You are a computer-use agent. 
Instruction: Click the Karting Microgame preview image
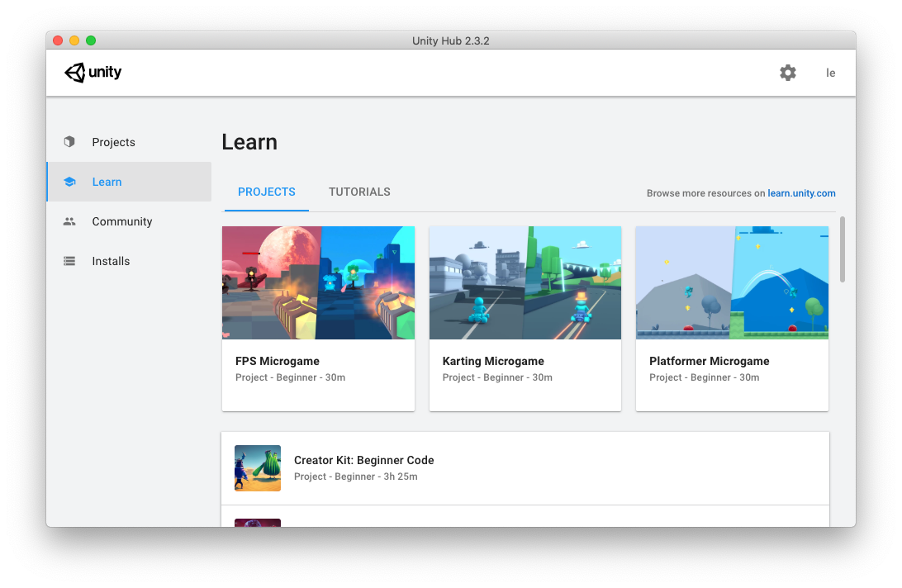525,282
